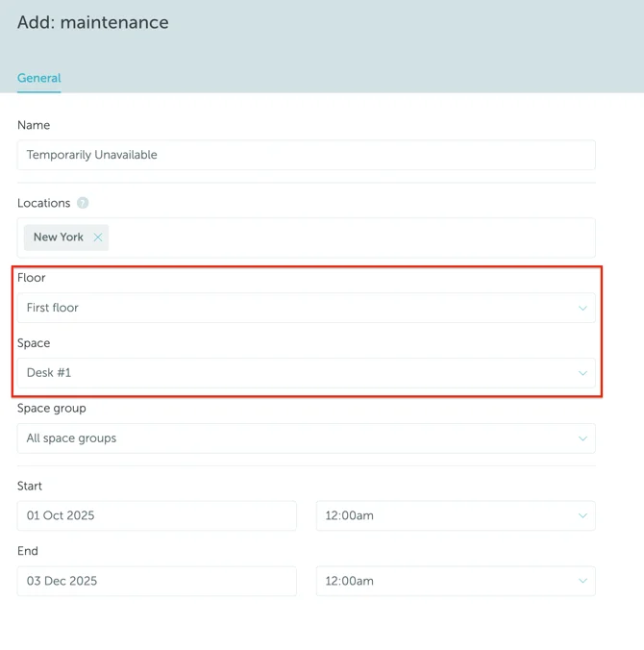Open the Start time dropdown
644x650 pixels.
(x=442, y=515)
